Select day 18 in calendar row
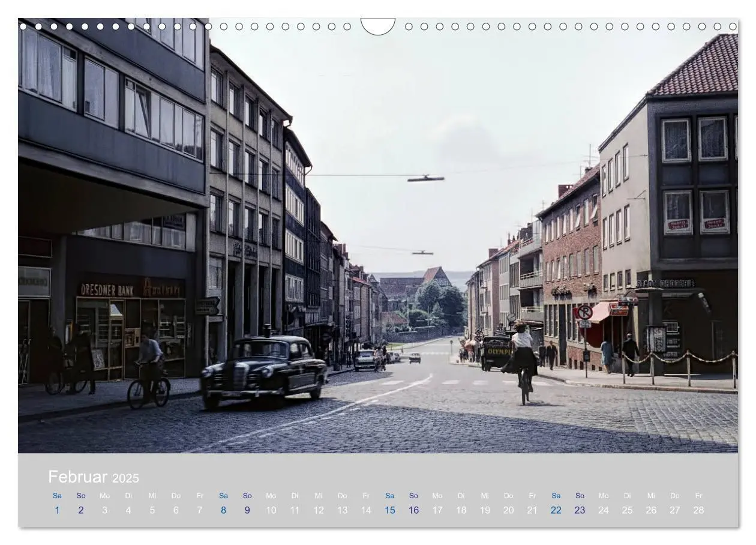Viewport: 756px width, 545px height. pos(461,510)
